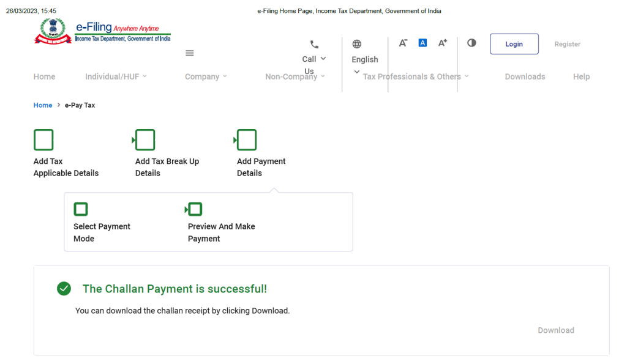Click the Preview And Make Payment label
627x364 pixels.
[x=222, y=232]
